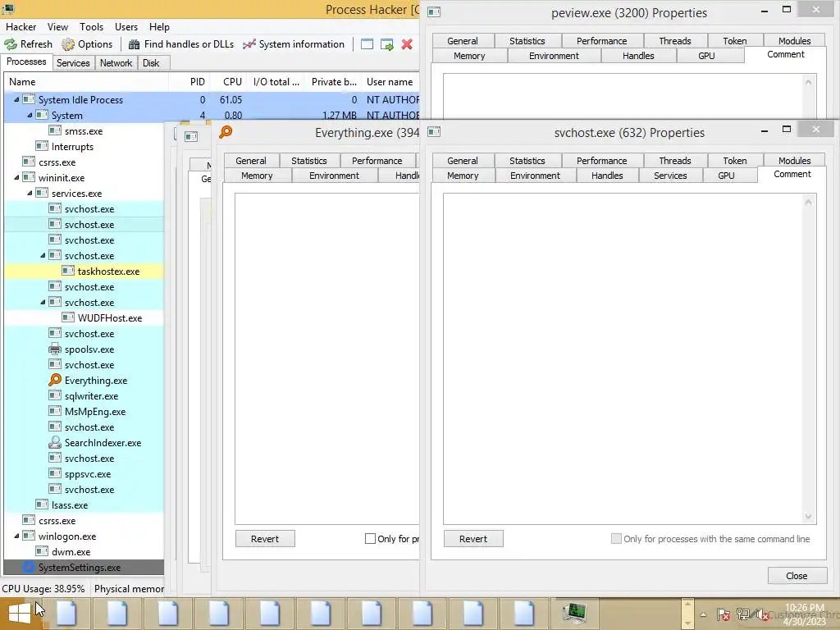
Task: Collapse the services.exe tree node
Action: (x=30, y=193)
